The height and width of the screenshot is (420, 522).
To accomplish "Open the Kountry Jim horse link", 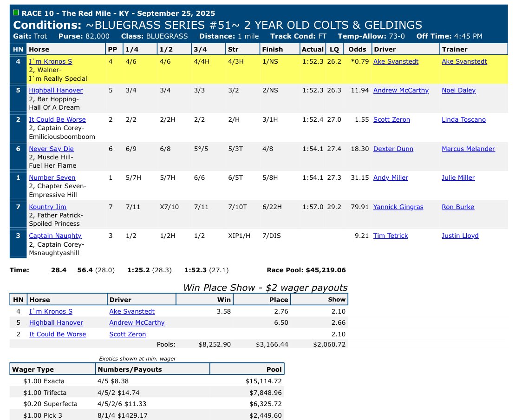I will click(x=48, y=207).
